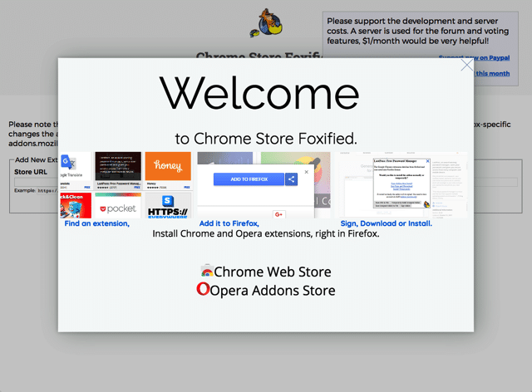Click the Chrome Web Store bag icon
532x392 pixels.
pos(207,272)
